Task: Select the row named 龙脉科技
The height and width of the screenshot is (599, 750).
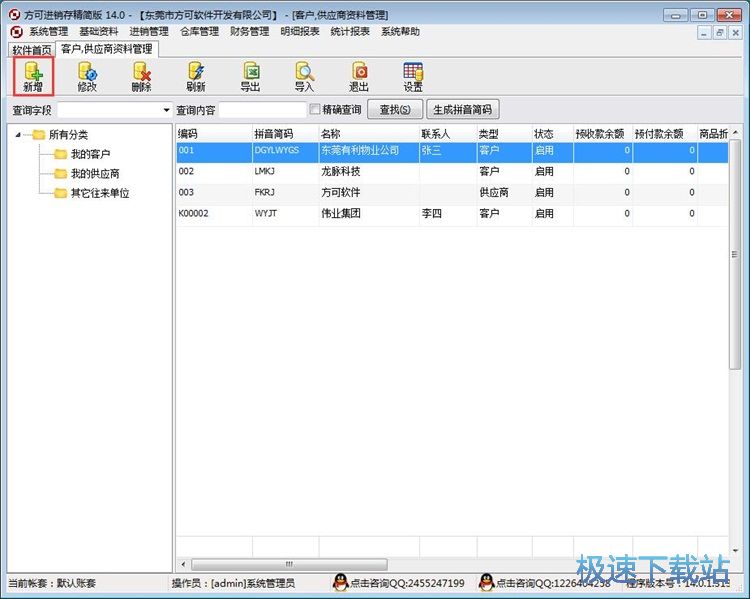Action: (x=452, y=173)
